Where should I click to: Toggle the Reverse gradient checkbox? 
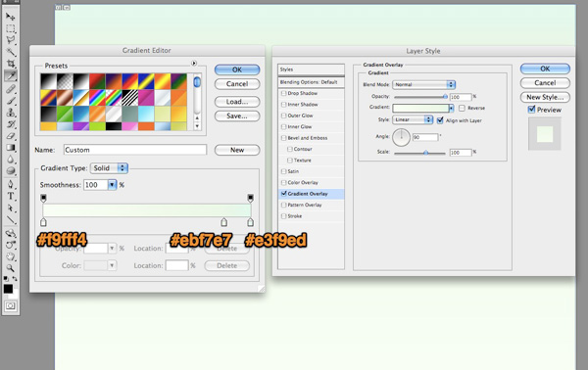462,108
